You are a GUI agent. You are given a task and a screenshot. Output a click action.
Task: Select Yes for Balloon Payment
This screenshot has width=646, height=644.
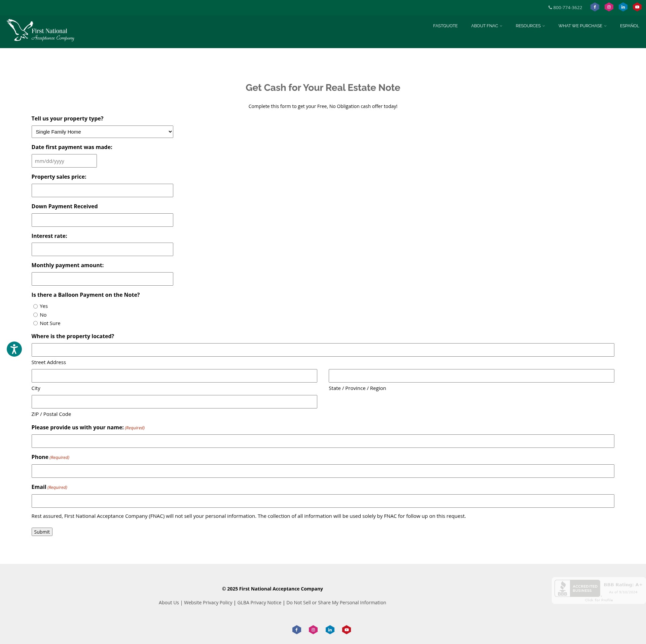35,306
